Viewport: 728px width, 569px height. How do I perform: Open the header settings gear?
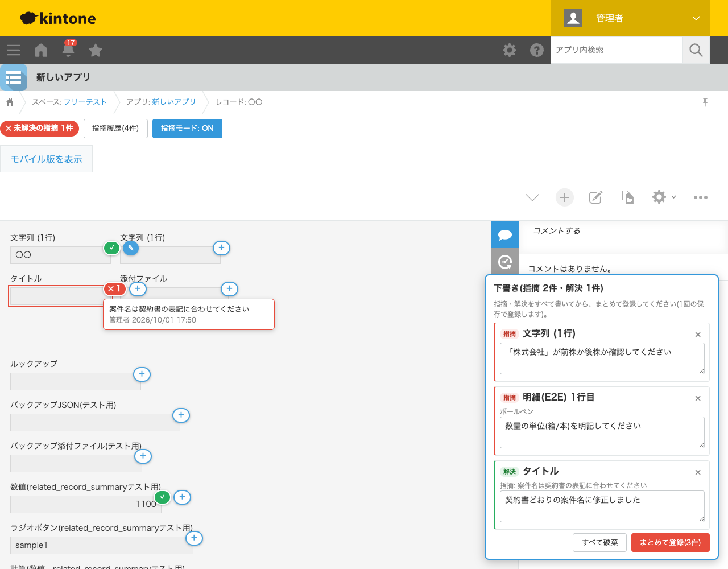(510, 50)
